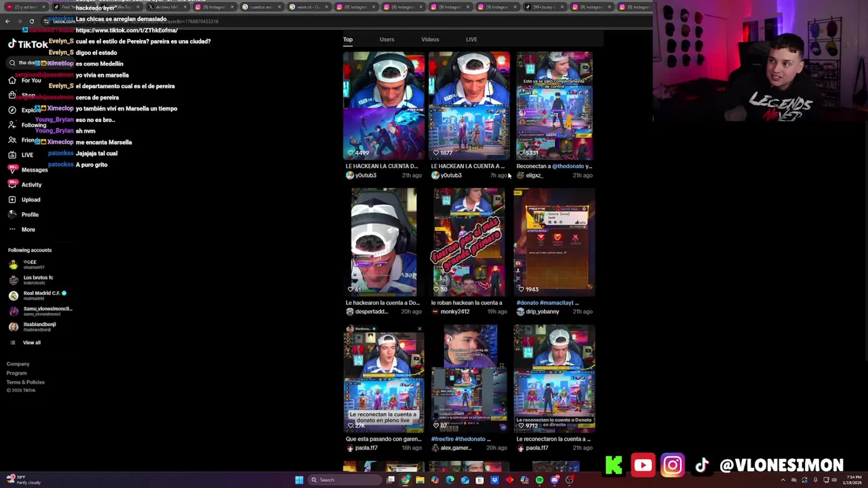868x488 pixels.
Task: Open the For You feed in TikTok sidebar
Action: click(24, 80)
